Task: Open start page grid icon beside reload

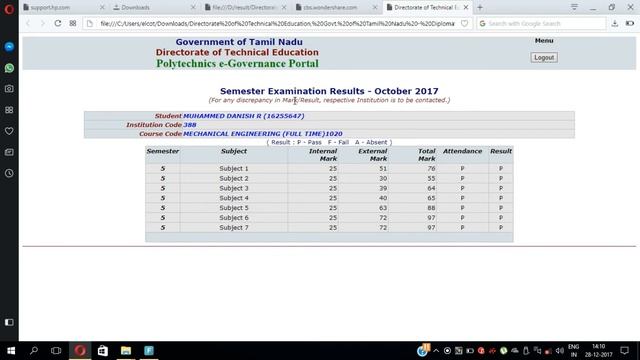Action: point(73,23)
